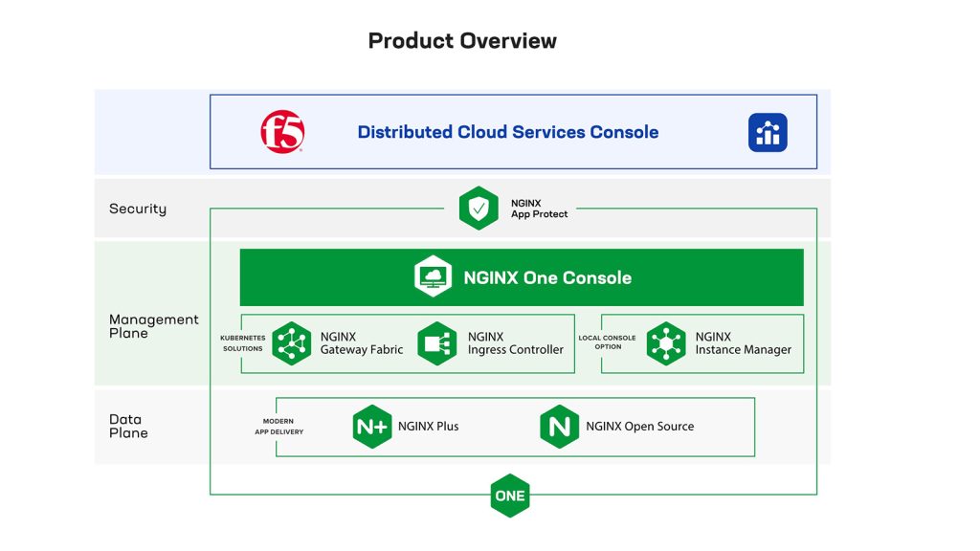Click the NGINX Instance Manager hexagon icon
The width and height of the screenshot is (980, 551).
pos(666,343)
